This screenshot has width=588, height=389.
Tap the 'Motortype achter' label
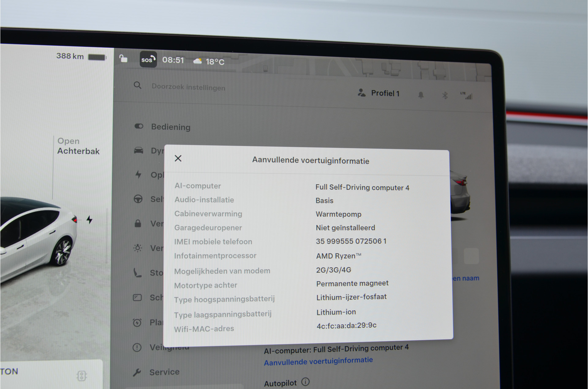click(x=206, y=286)
